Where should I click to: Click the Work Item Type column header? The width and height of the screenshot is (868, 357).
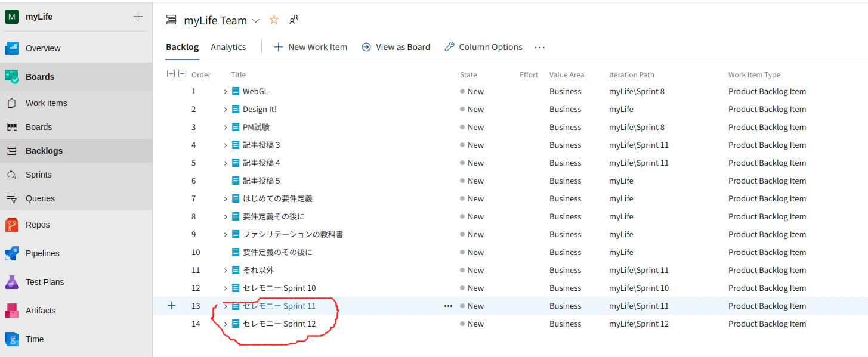click(x=754, y=75)
